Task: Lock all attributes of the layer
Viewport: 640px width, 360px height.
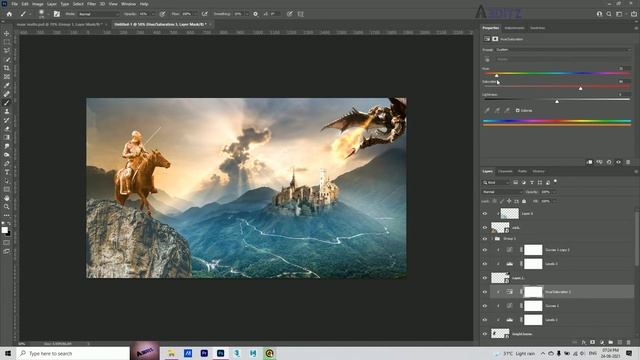Action: pos(524,201)
